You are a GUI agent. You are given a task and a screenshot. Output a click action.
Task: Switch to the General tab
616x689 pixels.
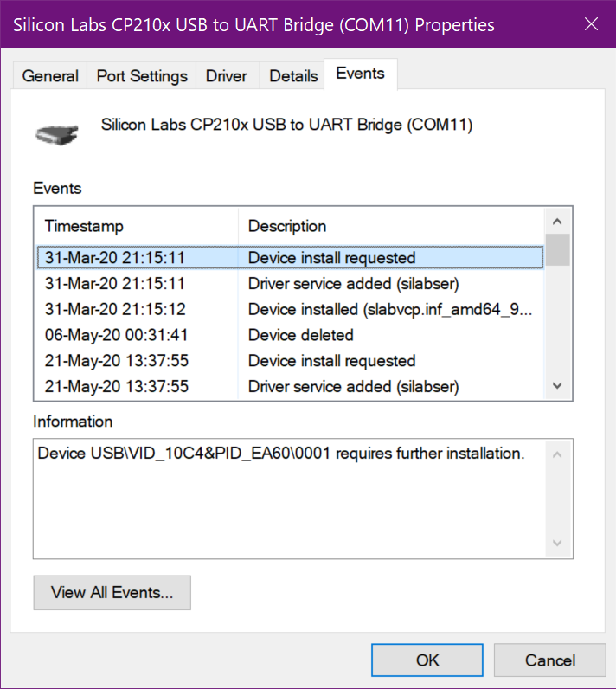tap(50, 76)
